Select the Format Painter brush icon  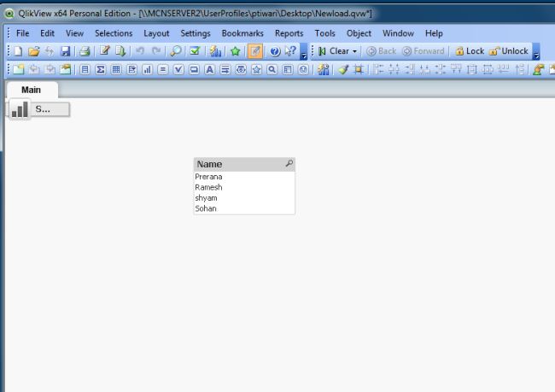point(342,69)
